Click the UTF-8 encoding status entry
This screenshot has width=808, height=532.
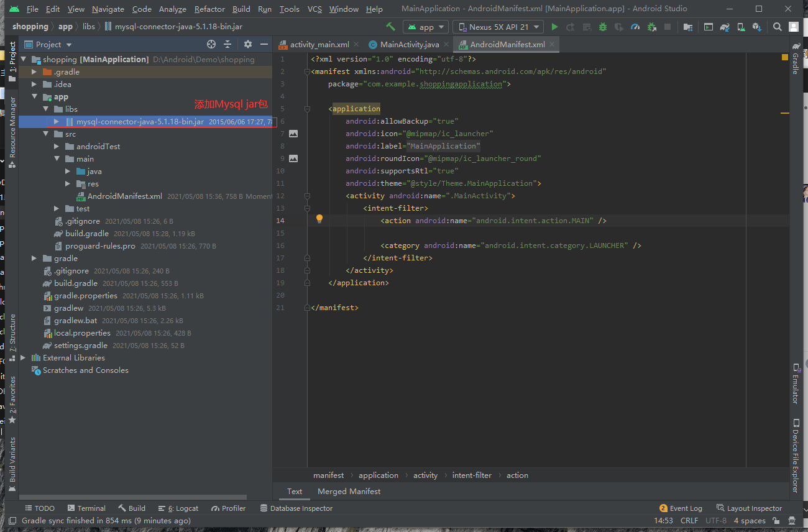pos(715,521)
